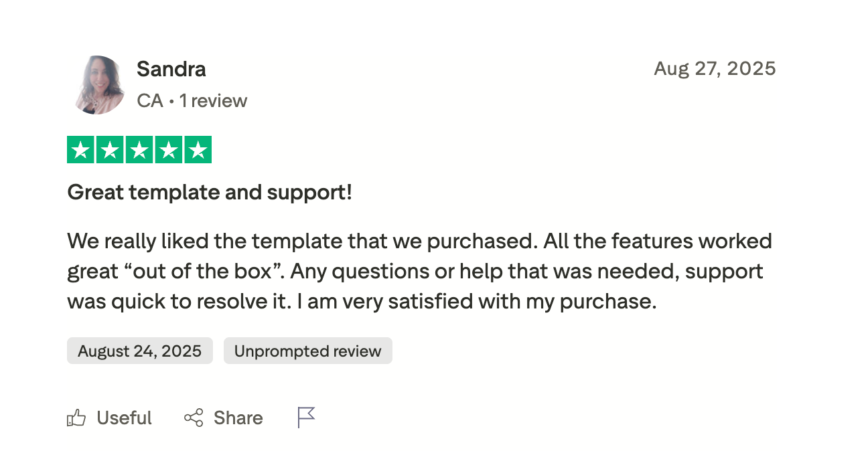Viewport: 868px width, 451px height.
Task: Click the share network icon
Action: click(194, 418)
